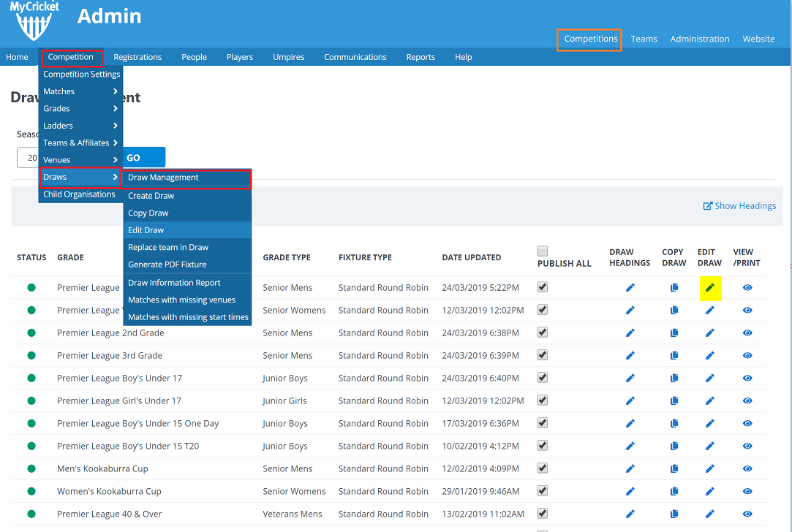Edit draw headings for Men's Kookaburra Cup
Viewport: 792px width, 532px height.
tap(630, 469)
